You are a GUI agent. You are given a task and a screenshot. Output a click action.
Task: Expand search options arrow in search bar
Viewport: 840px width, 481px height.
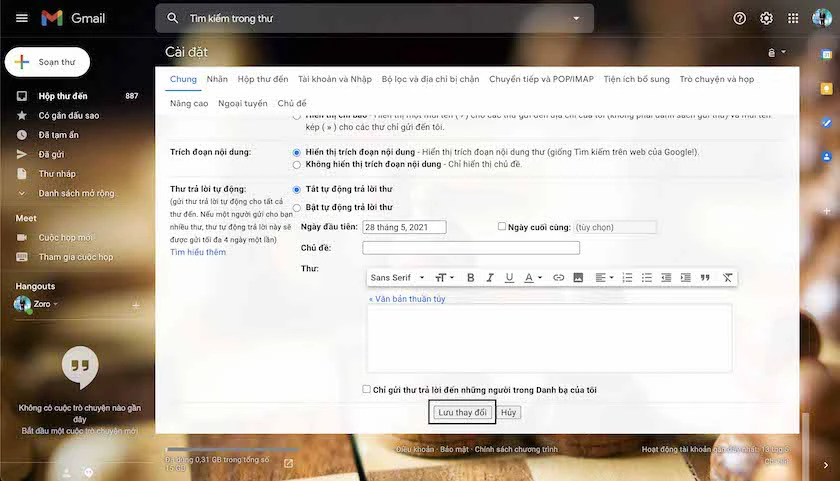click(x=576, y=18)
